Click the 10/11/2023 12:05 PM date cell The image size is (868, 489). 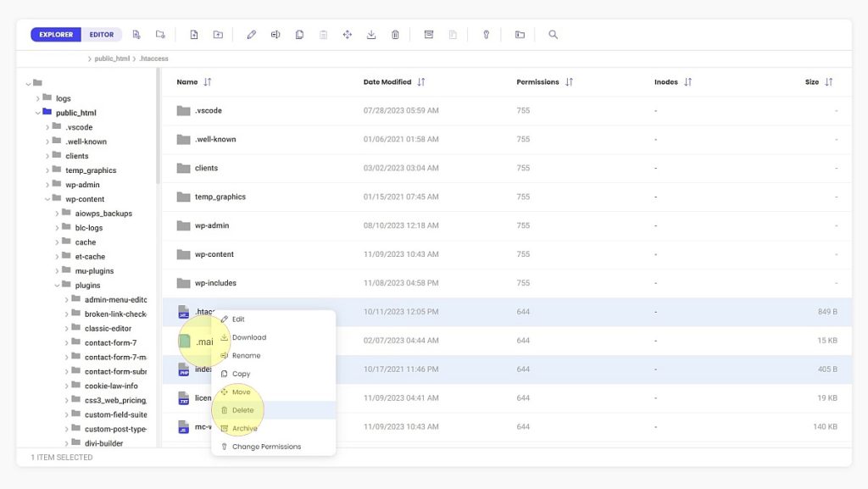coord(401,312)
